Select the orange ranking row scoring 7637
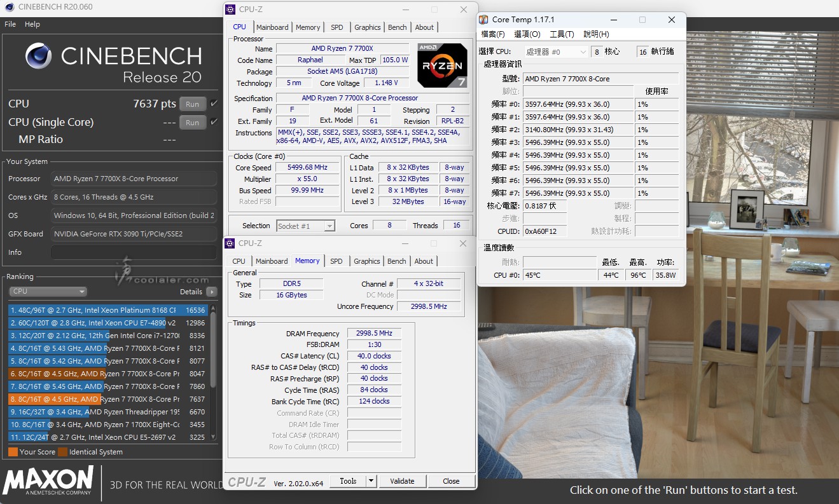839x504 pixels. tap(108, 399)
